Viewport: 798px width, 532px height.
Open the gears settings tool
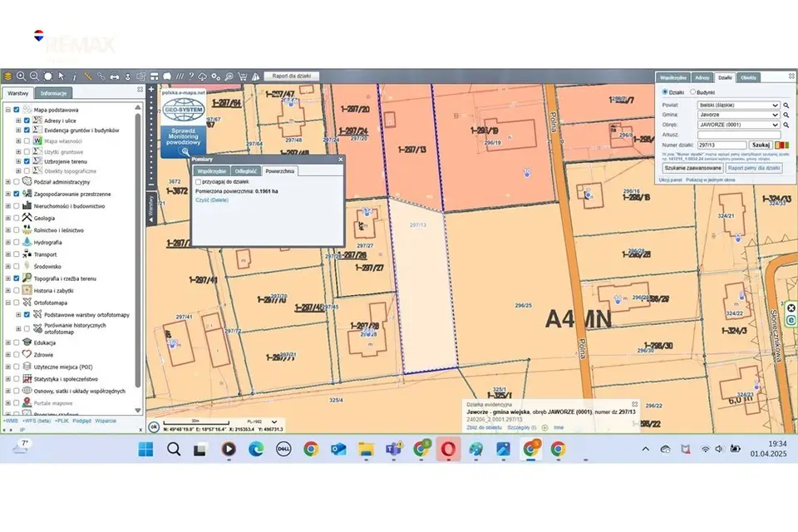tap(216, 76)
